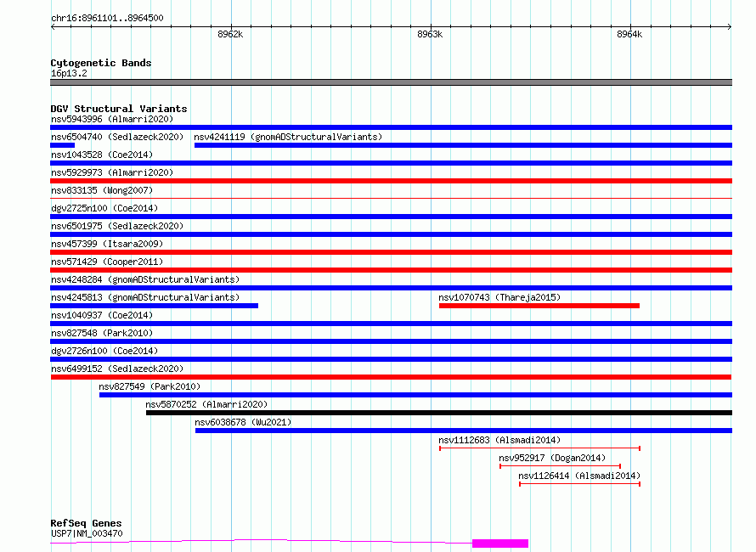756x552 pixels.
Task: Select nsv952917 (Dogan2014) label
Action: coord(552,458)
